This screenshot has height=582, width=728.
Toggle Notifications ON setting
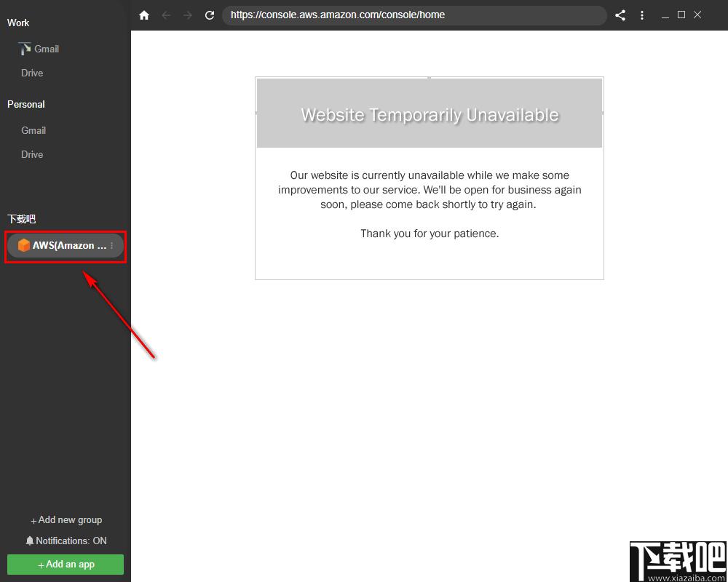pos(66,541)
